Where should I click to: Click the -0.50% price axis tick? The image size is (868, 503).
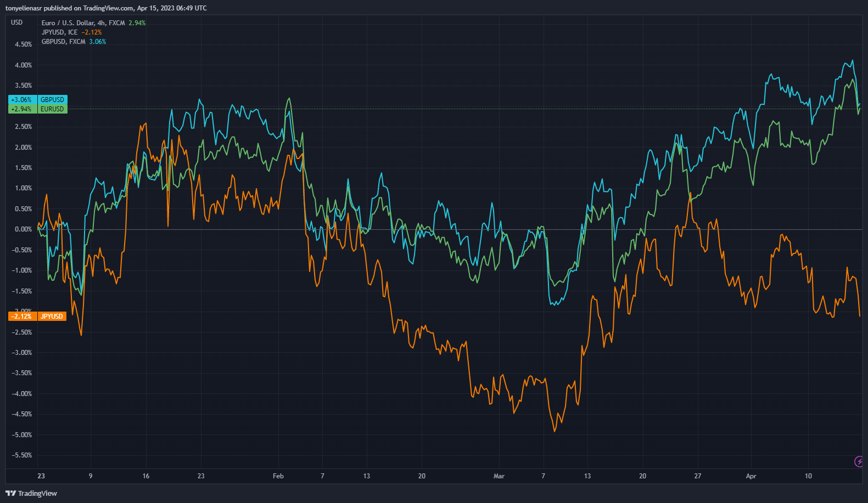(x=22, y=250)
